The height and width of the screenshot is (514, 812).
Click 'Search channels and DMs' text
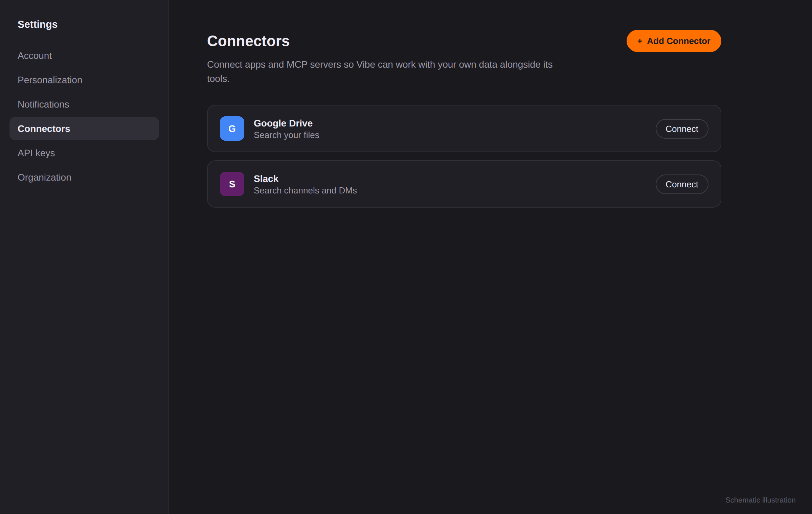tap(305, 190)
